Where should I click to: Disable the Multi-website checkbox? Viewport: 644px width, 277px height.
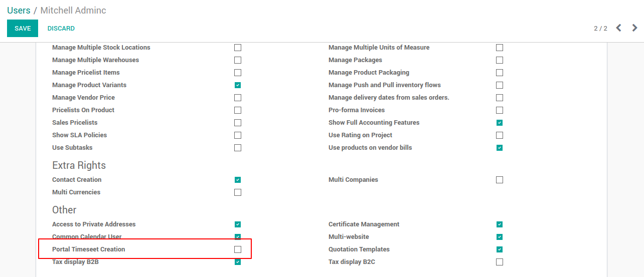point(500,237)
